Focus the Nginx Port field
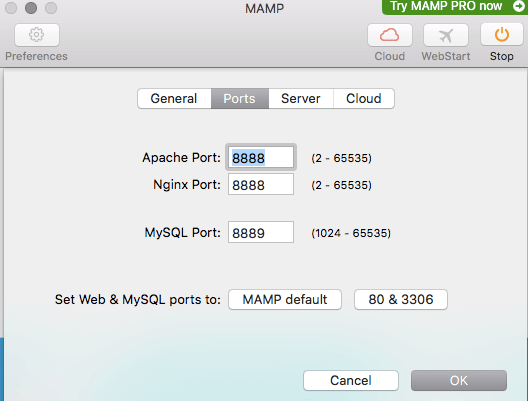This screenshot has width=528, height=401. coord(261,184)
